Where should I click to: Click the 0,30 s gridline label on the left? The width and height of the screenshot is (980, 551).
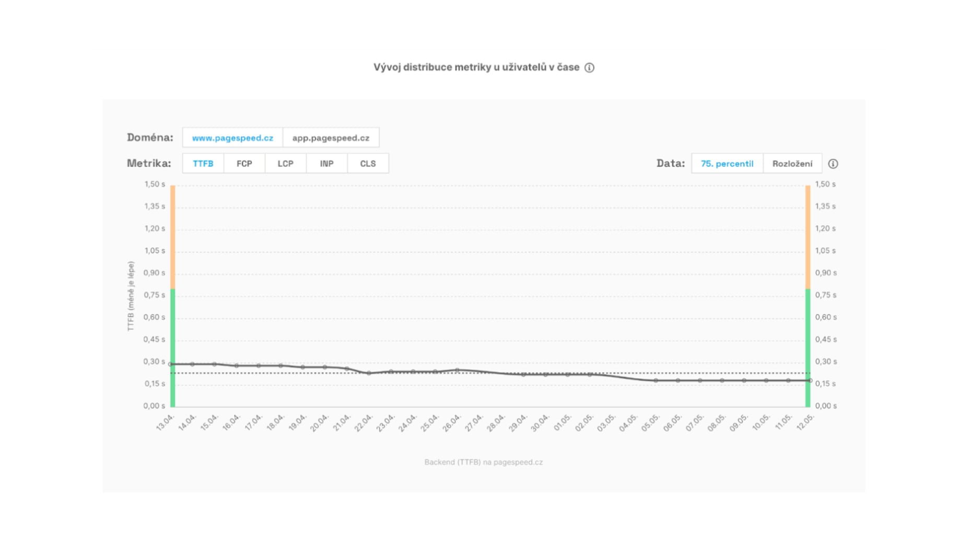click(155, 361)
